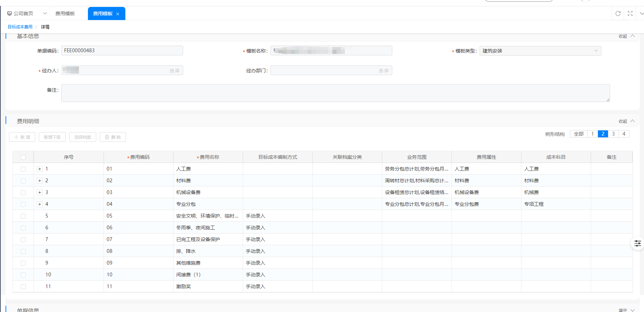Check the 间接费（1）row checkbox
This screenshot has height=312, width=644.
click(x=23, y=275)
